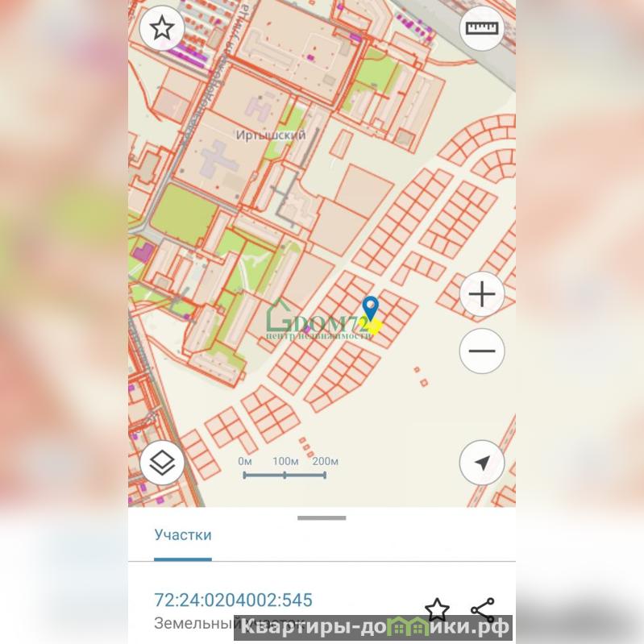The height and width of the screenshot is (644, 644).
Task: Click the blue location pin marker
Action: tap(371, 309)
